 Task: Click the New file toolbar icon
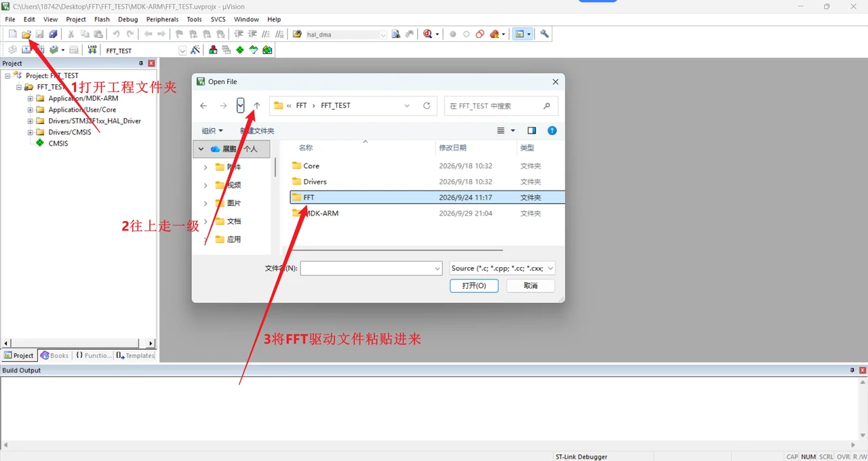pyautogui.click(x=12, y=34)
